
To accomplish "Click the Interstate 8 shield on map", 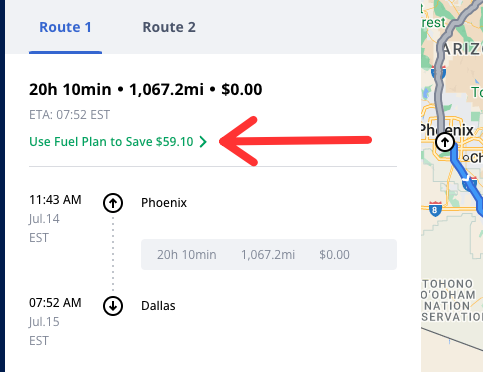I will [x=435, y=209].
